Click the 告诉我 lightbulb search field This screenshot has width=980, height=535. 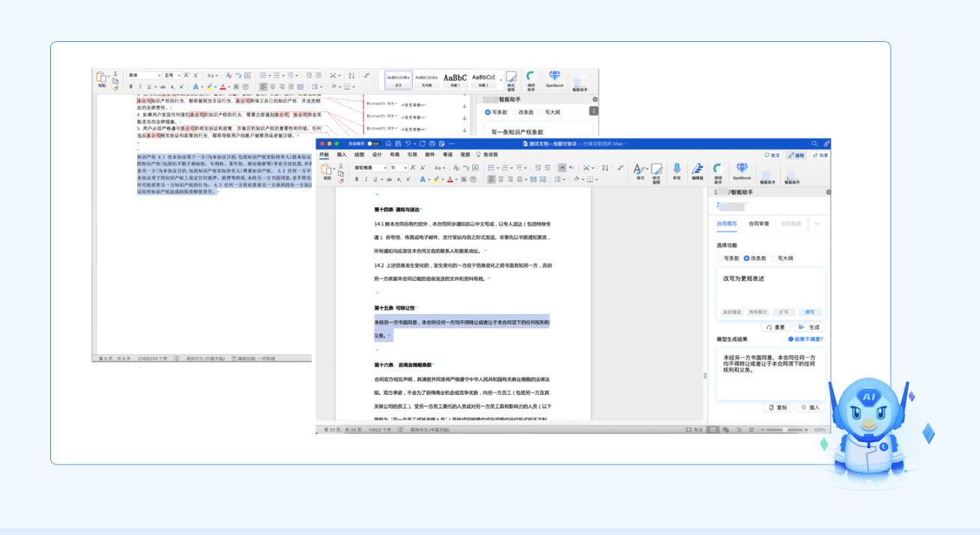coord(487,155)
